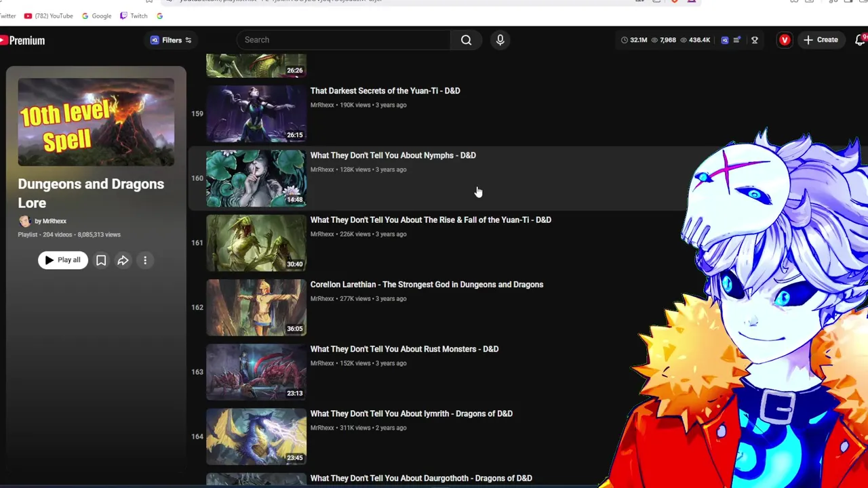This screenshot has height=488, width=868.
Task: Open Corellon Larethian video thumbnail
Action: coord(256,307)
